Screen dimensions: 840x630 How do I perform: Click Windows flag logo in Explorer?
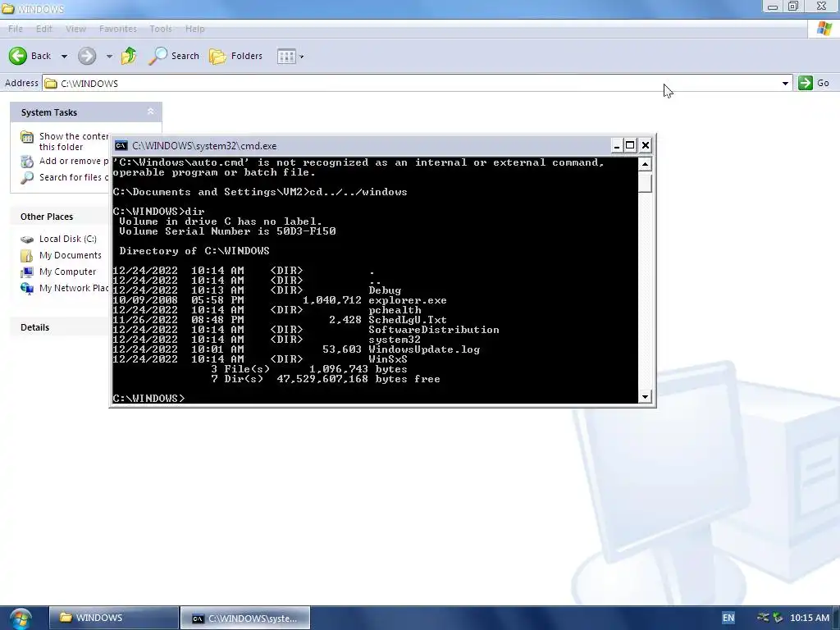click(824, 29)
